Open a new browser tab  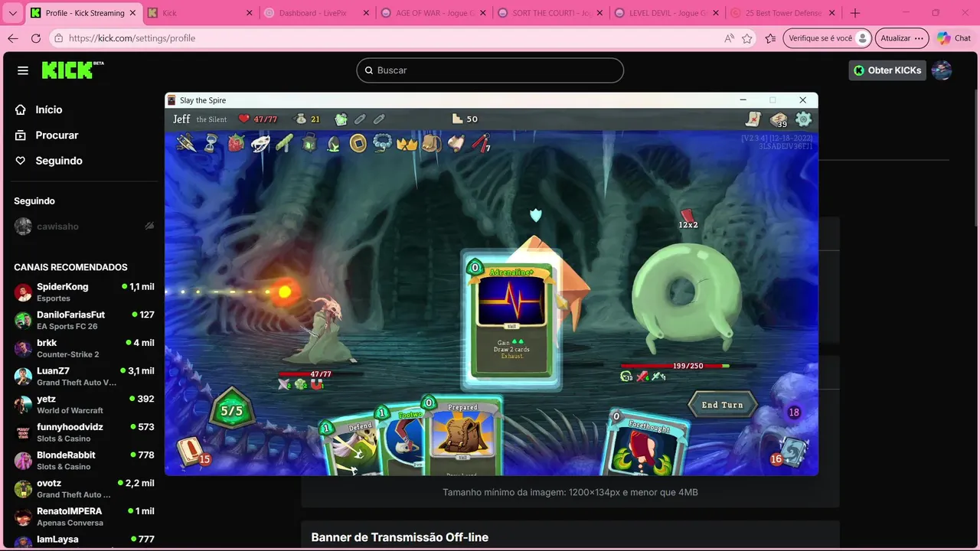pyautogui.click(x=855, y=13)
